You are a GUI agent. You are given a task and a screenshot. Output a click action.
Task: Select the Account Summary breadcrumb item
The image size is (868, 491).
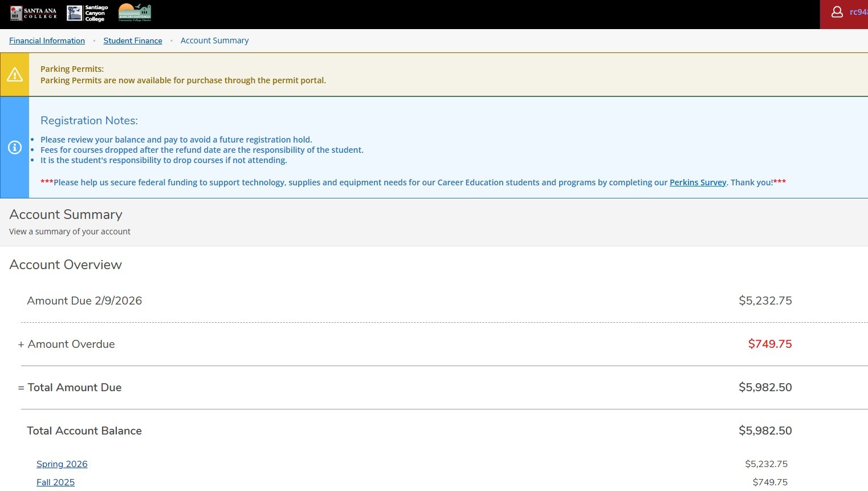(x=214, y=40)
